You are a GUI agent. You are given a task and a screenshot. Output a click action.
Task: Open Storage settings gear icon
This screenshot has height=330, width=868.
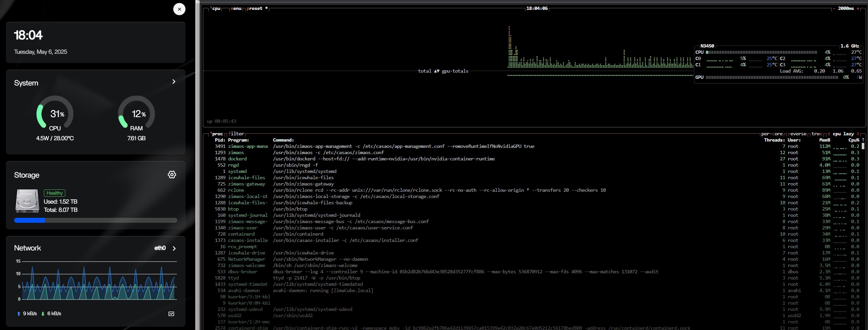172,175
